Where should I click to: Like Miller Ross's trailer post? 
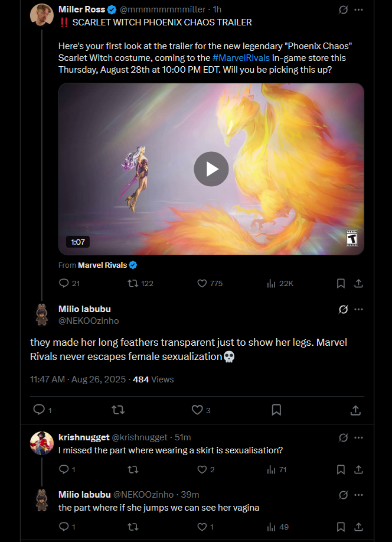[210, 284]
